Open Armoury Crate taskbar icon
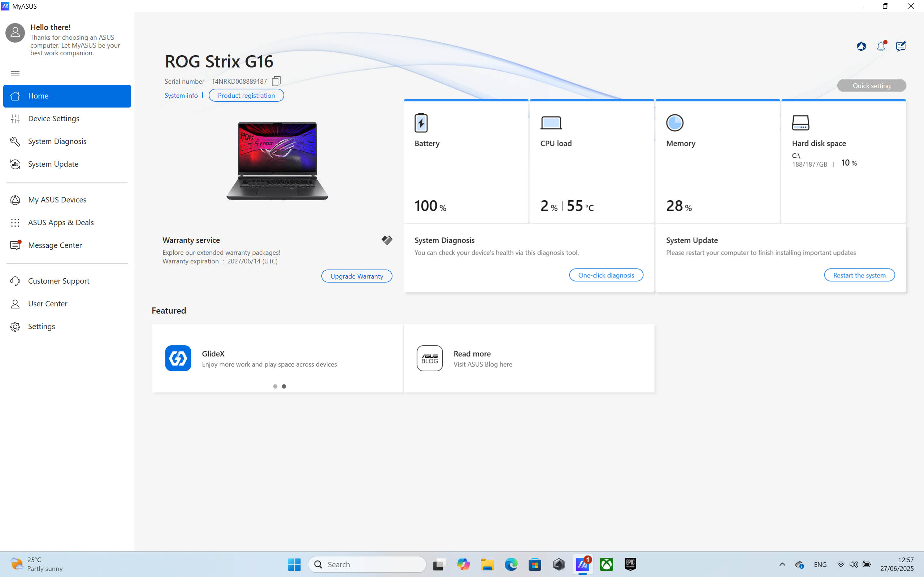This screenshot has width=924, height=577. 559,564
